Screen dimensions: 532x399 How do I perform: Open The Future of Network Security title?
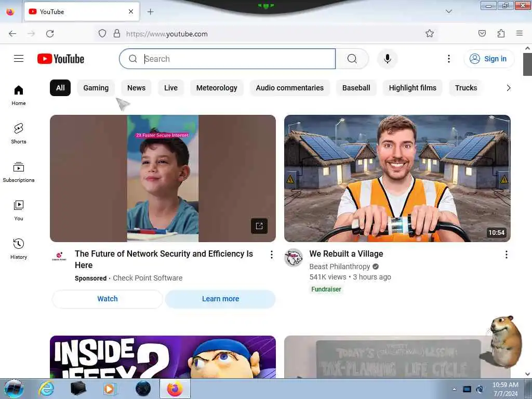point(164,259)
